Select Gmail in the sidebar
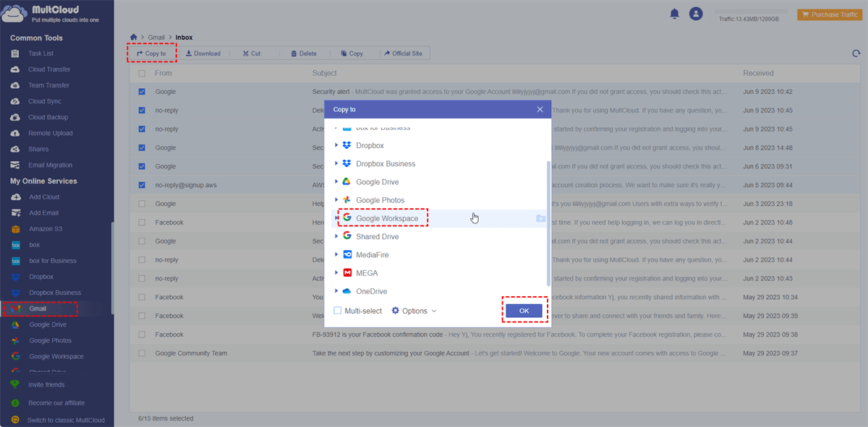868x427 pixels. (38, 309)
